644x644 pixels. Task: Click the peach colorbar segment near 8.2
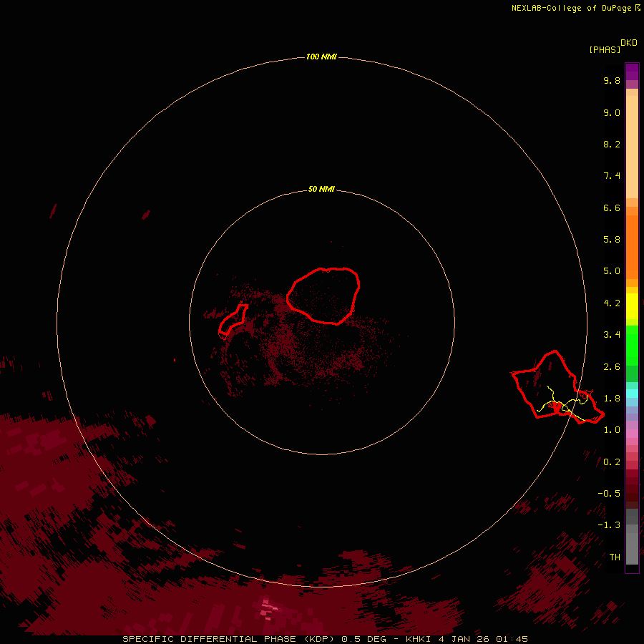pos(632,147)
